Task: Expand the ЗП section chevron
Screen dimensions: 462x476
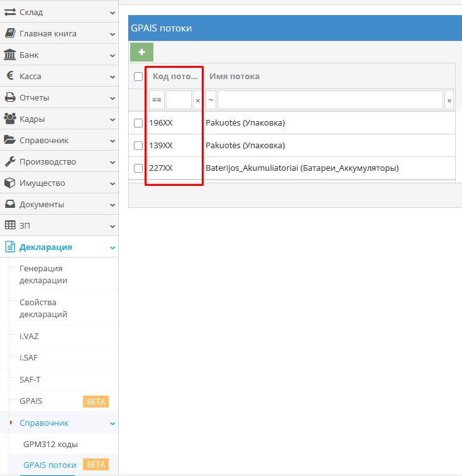Action: [112, 226]
